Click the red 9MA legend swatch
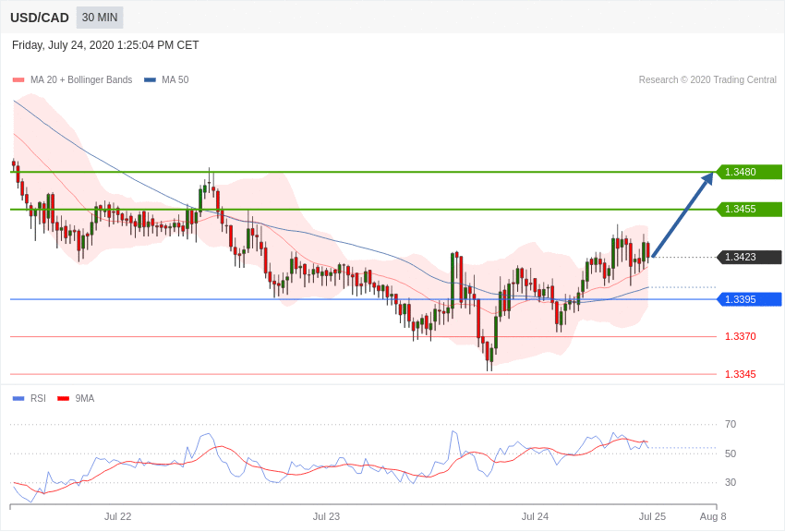The height and width of the screenshot is (532, 785). [63, 398]
